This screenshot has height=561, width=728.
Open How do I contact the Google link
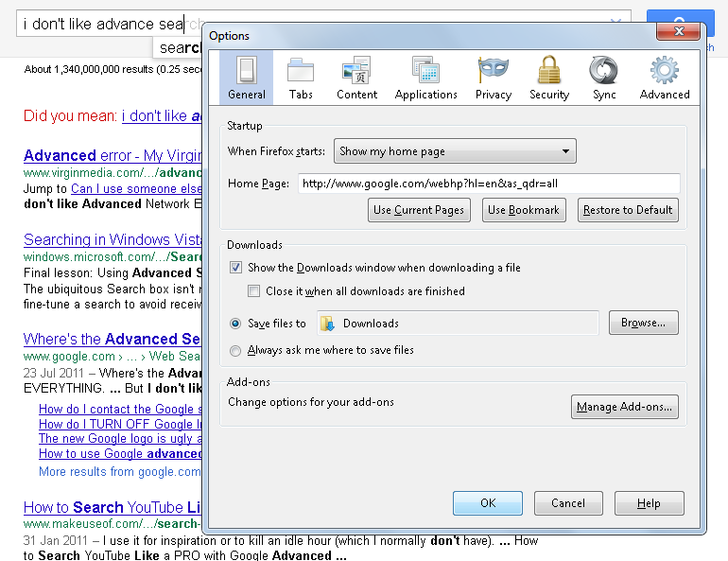coord(121,409)
